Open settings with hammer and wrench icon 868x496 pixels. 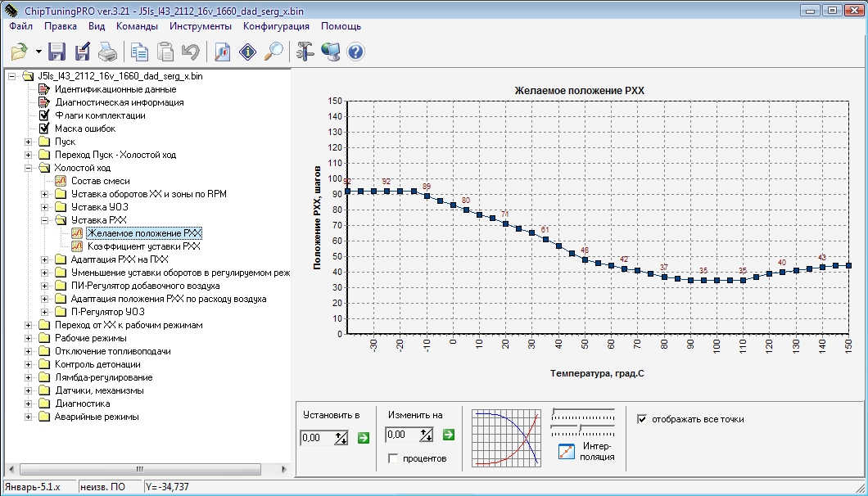305,52
